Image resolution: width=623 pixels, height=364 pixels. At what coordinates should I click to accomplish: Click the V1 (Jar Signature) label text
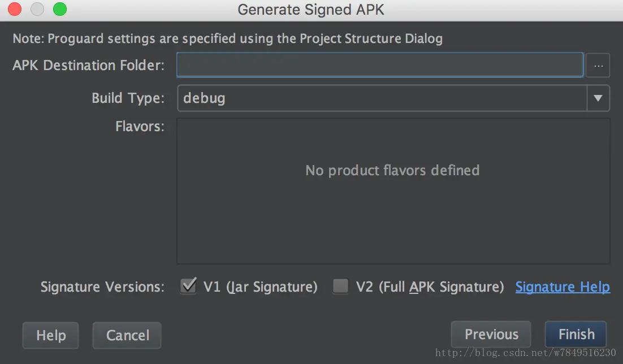point(260,287)
